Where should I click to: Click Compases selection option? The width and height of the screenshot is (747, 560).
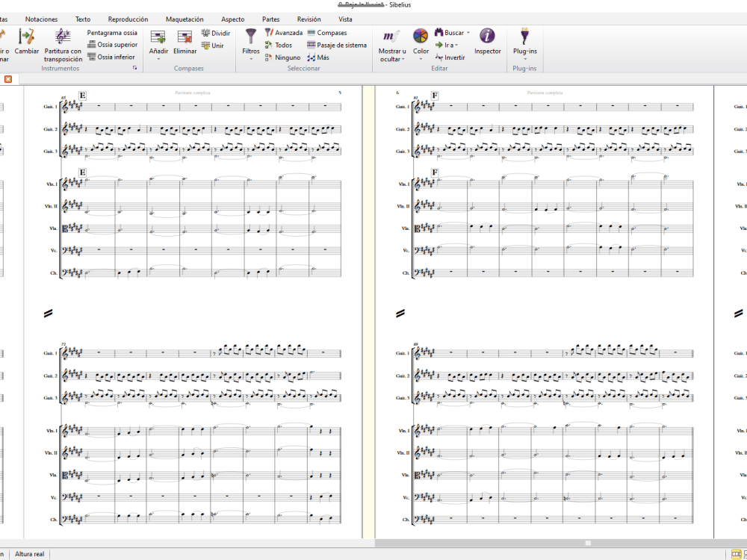(x=327, y=33)
